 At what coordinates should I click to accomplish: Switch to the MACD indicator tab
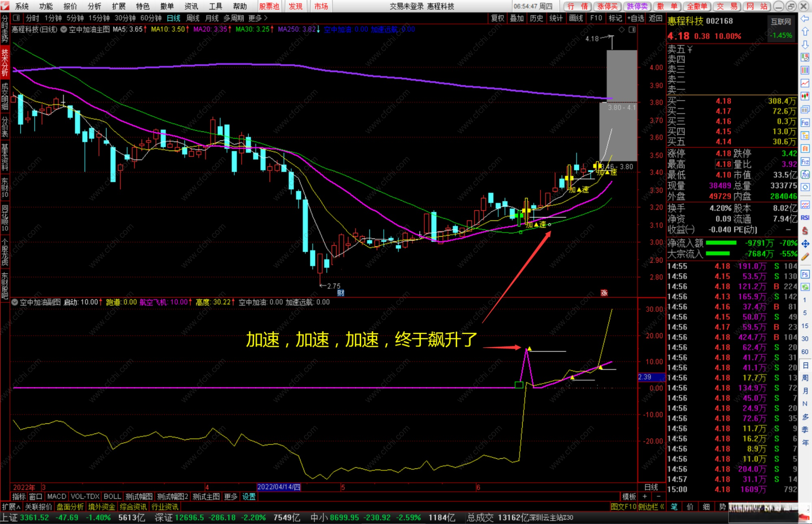(57, 497)
